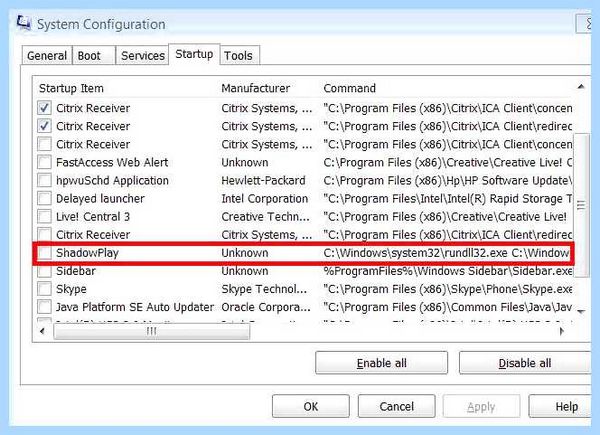This screenshot has width=600, height=435.
Task: Tick the ShadowPlay checkbox
Action: 44,253
